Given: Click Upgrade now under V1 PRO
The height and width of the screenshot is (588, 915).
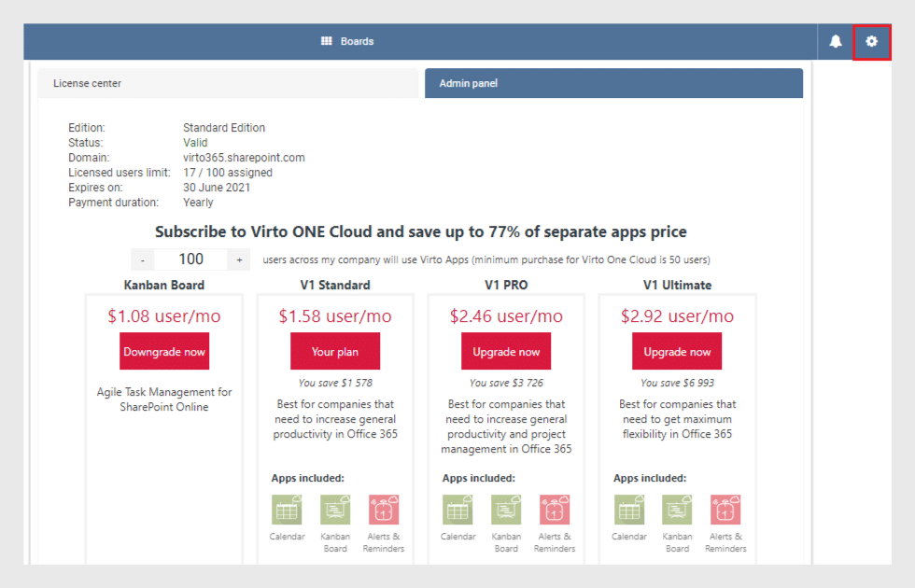Looking at the screenshot, I should [506, 351].
